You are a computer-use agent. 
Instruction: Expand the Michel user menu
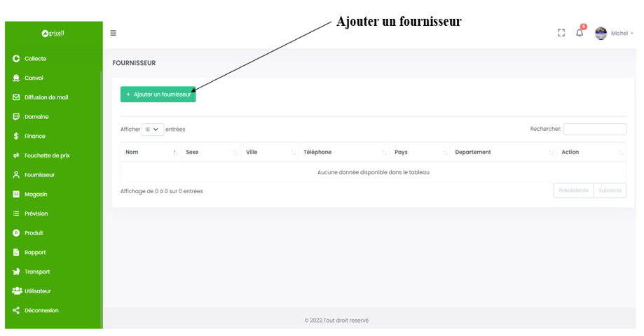coord(622,33)
